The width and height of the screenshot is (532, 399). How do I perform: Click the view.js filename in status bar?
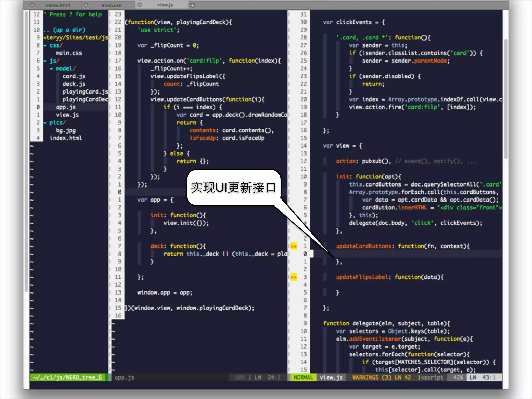pos(331,377)
